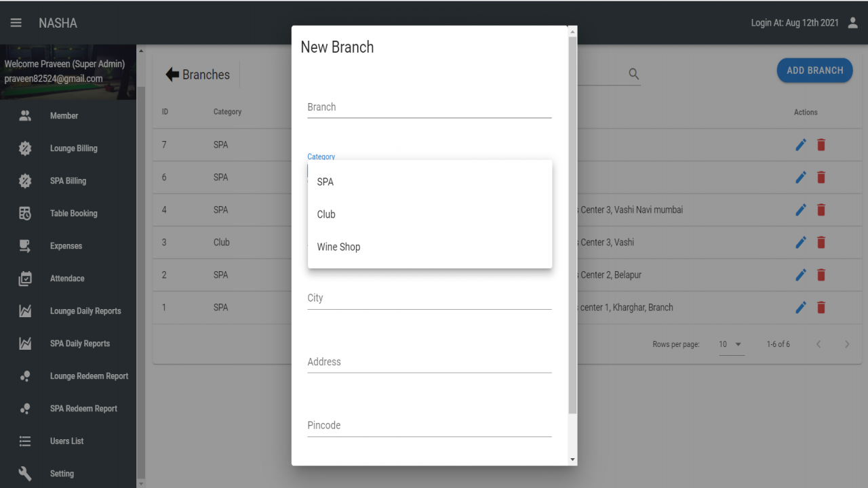Image resolution: width=868 pixels, height=488 pixels.
Task: Focus the Pincode input field
Action: tap(429, 426)
